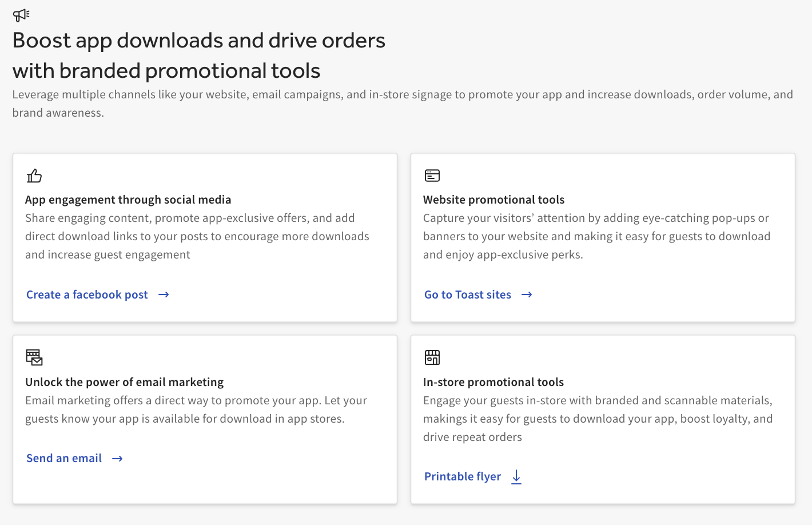Open the Go to Toast sites link
This screenshot has height=525, width=812.
(467, 295)
